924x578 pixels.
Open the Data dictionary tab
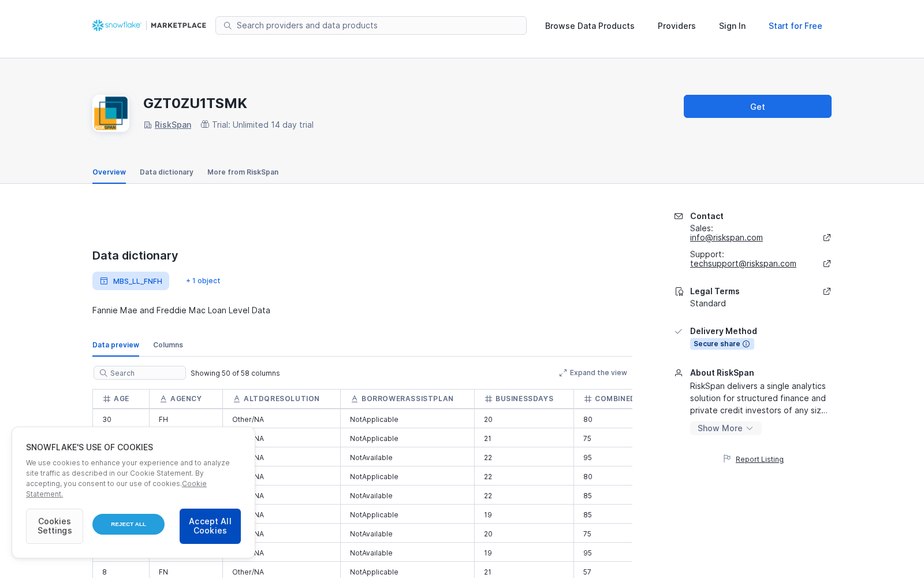coord(166,172)
